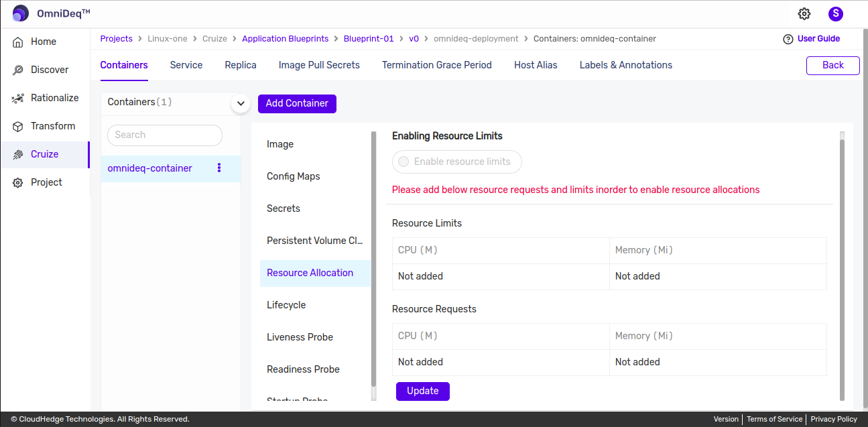
Task: Click the Application Blueprints breadcrumb link
Action: tap(286, 39)
